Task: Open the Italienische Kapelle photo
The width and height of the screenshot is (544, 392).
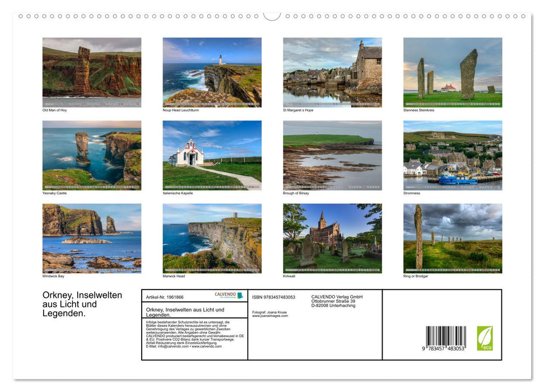Action: 212,155
